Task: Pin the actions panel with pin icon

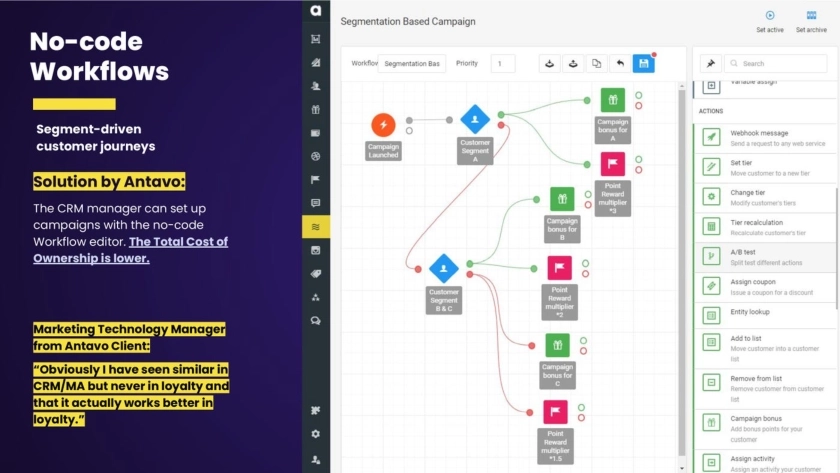Action: click(x=709, y=63)
